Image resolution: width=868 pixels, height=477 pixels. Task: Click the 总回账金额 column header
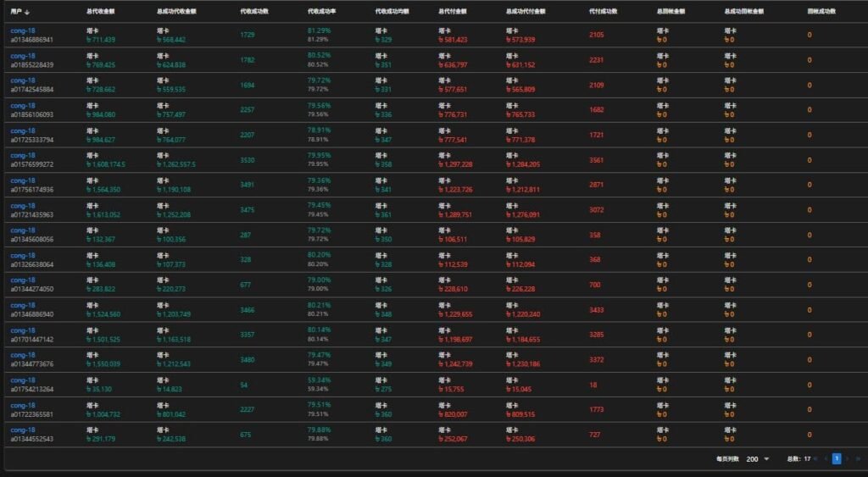tap(670, 12)
